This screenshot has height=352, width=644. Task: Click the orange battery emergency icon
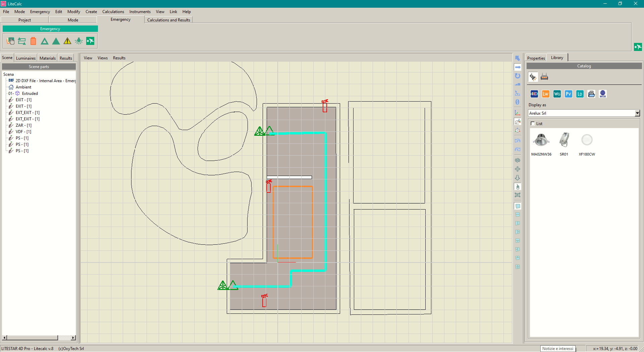pos(33,41)
